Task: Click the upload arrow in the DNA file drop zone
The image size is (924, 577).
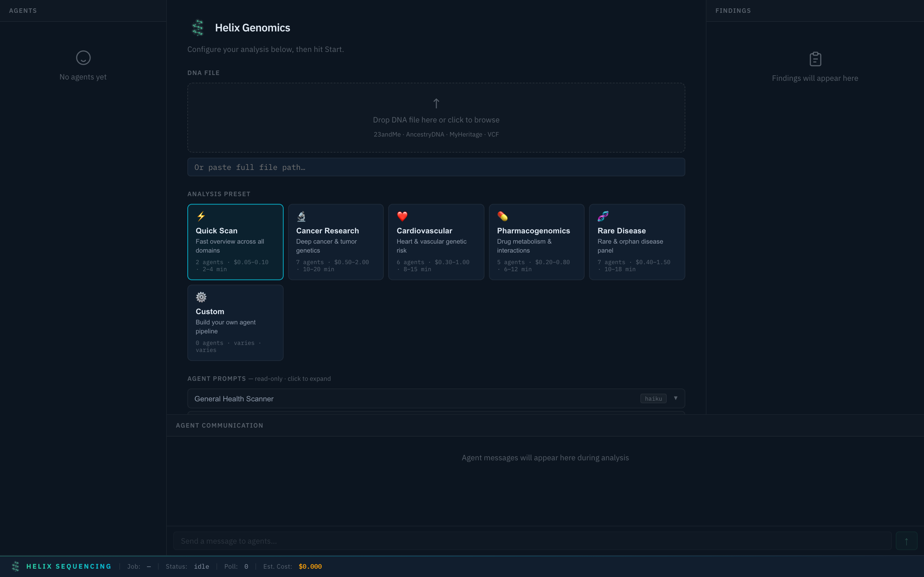Action: [436, 104]
